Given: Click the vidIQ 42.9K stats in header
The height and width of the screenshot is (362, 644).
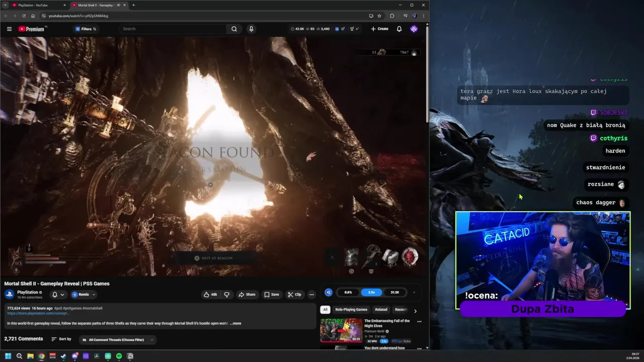Looking at the screenshot, I should pyautogui.click(x=297, y=29).
